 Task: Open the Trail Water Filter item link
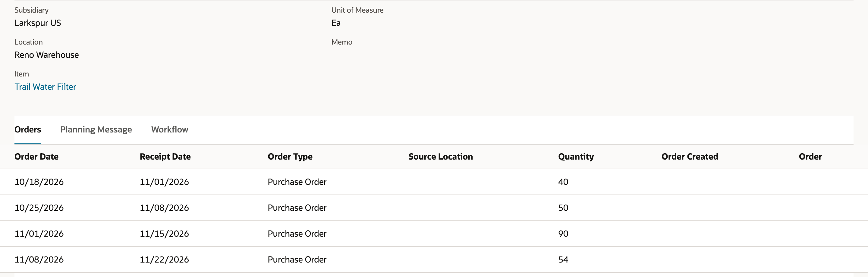pyautogui.click(x=45, y=87)
